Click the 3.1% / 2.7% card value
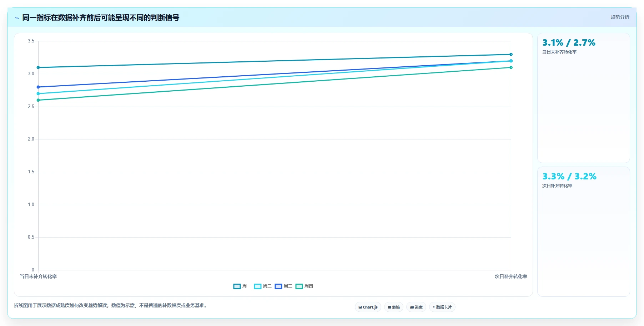Screen dimensions: 644x326 (x=569, y=43)
